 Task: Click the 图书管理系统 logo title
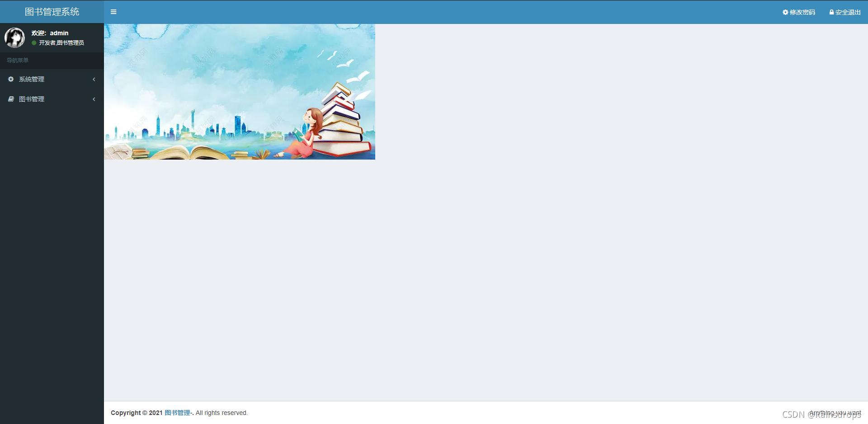click(x=52, y=12)
